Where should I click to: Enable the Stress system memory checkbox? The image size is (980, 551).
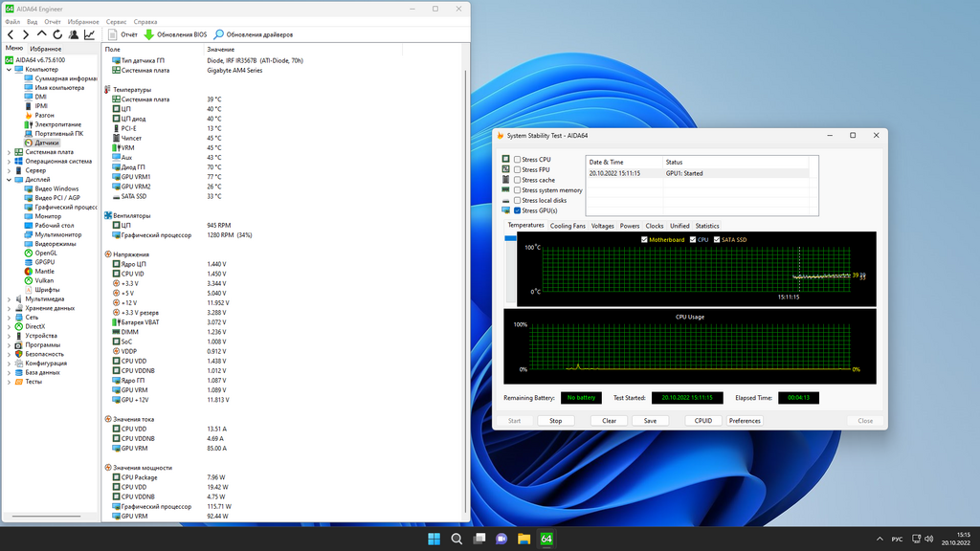pyautogui.click(x=517, y=190)
